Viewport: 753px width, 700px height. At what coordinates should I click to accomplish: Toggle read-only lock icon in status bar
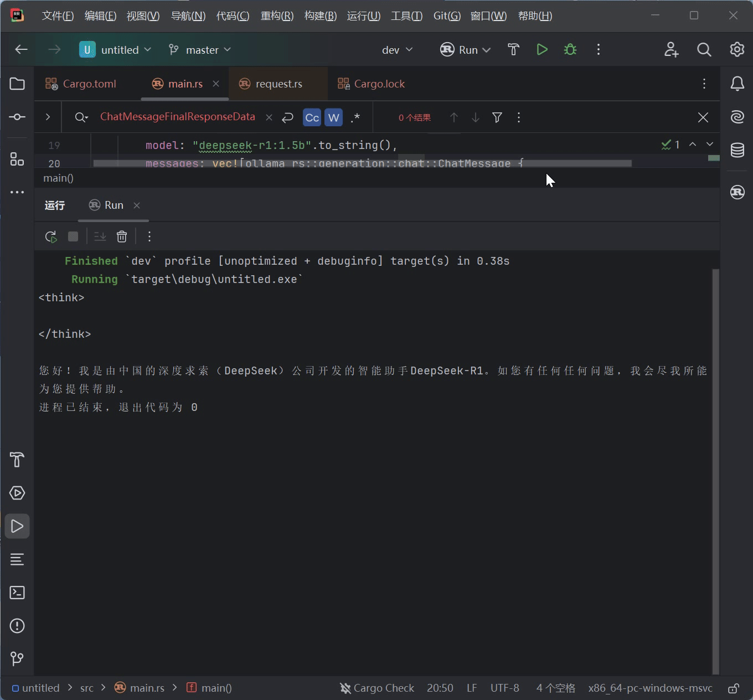tap(734, 688)
